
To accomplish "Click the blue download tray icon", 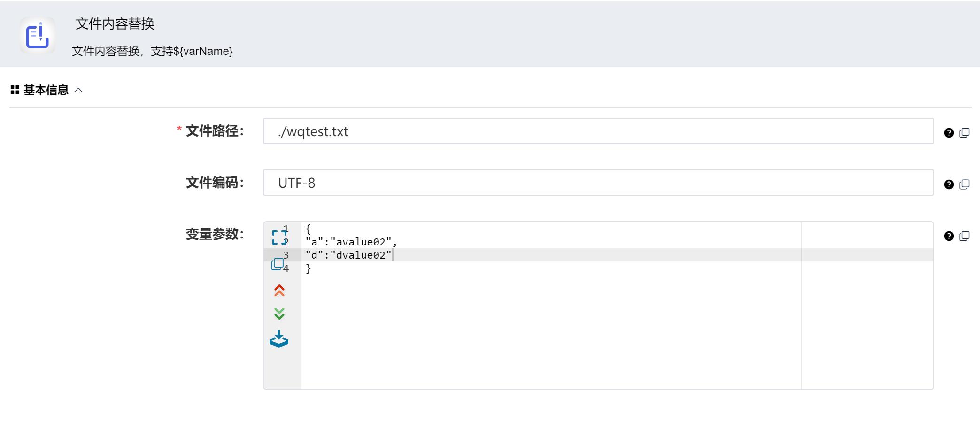I will click(x=279, y=339).
